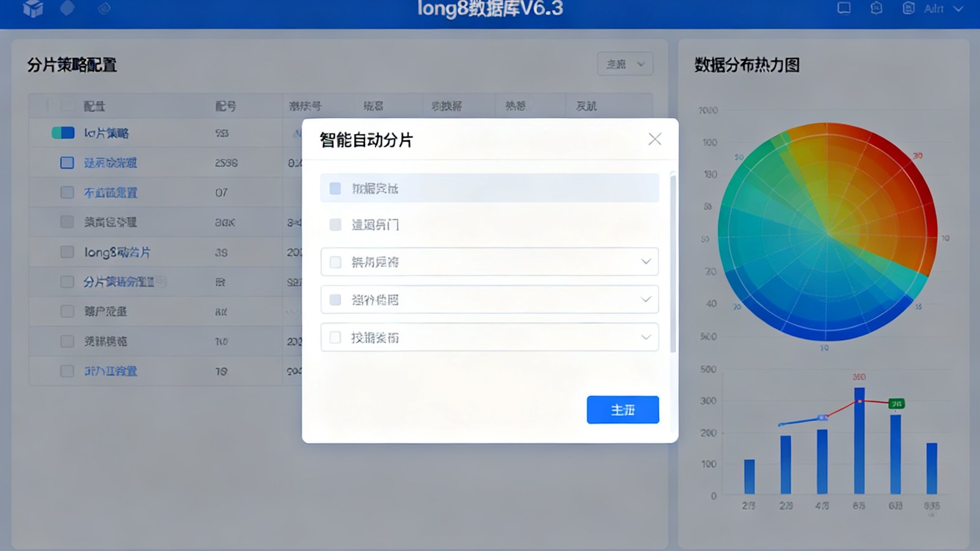This screenshot has width=980, height=551.
Task: Tick the checkbox in the first dropdown row
Action: click(x=335, y=262)
